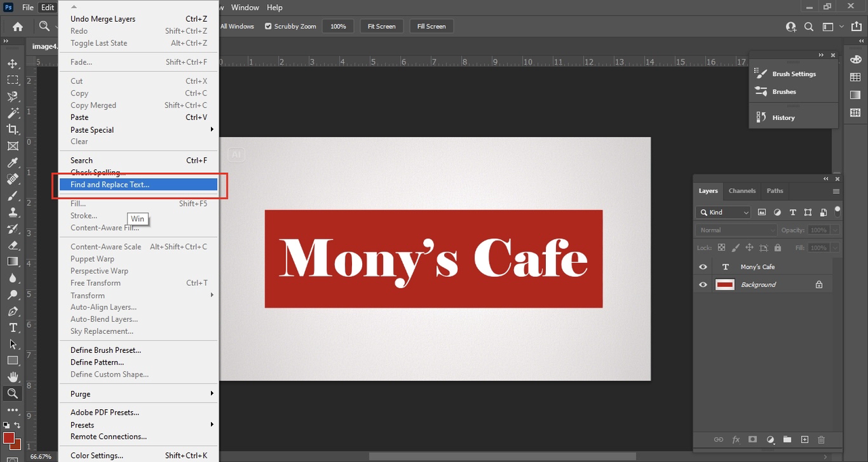This screenshot has width=868, height=462.
Task: Click the Fit Screen button
Action: coord(381,26)
